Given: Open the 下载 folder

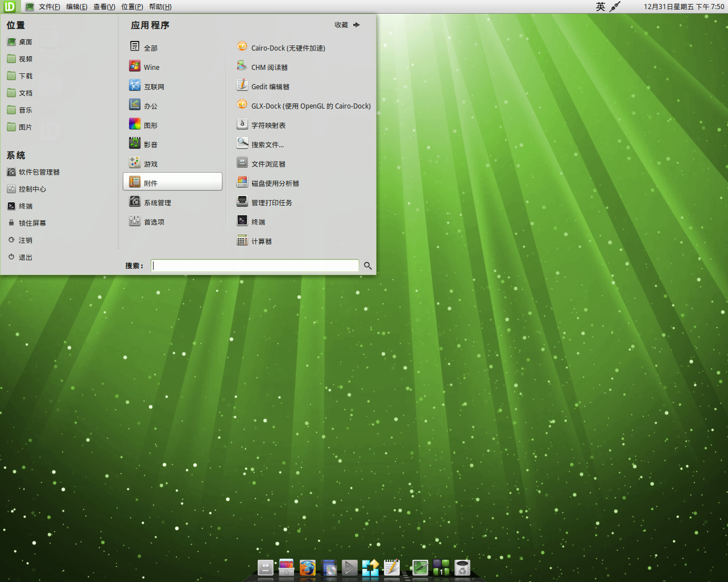Looking at the screenshot, I should pos(20,76).
